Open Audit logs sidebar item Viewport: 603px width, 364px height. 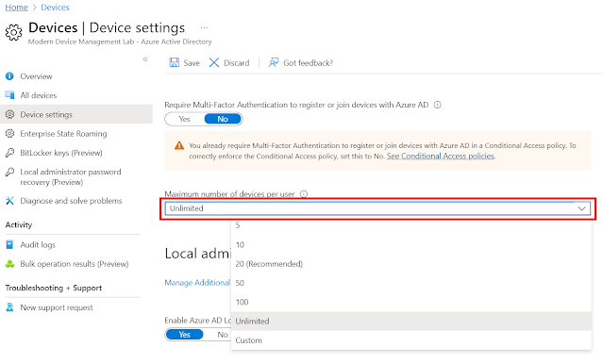click(38, 245)
